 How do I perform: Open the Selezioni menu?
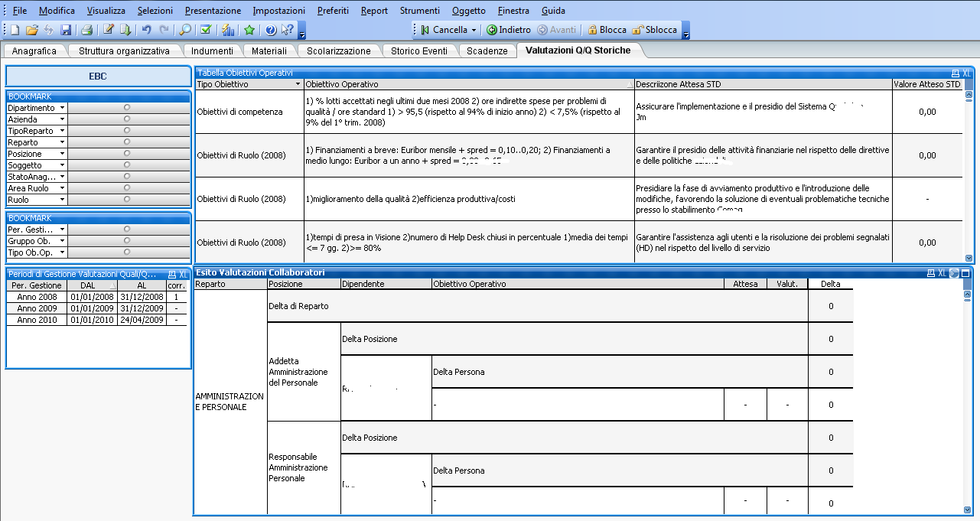155,11
